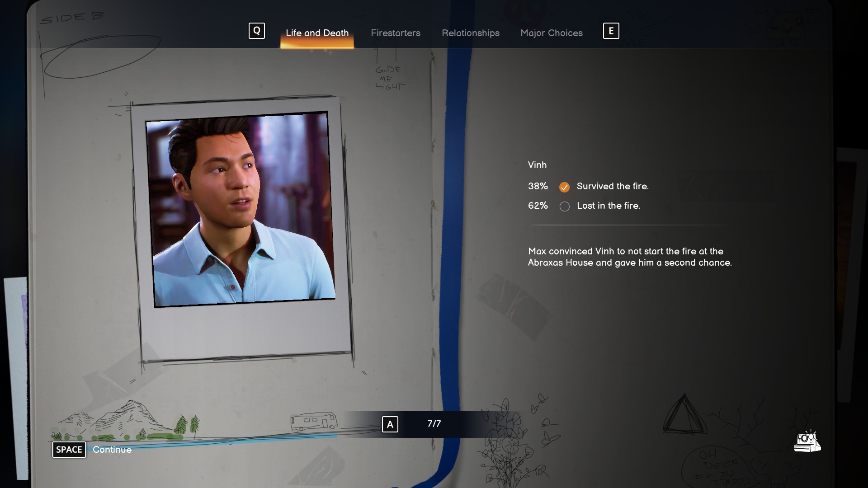Switch to the Firestarters tab
This screenshot has width=868, height=488.
tap(395, 33)
